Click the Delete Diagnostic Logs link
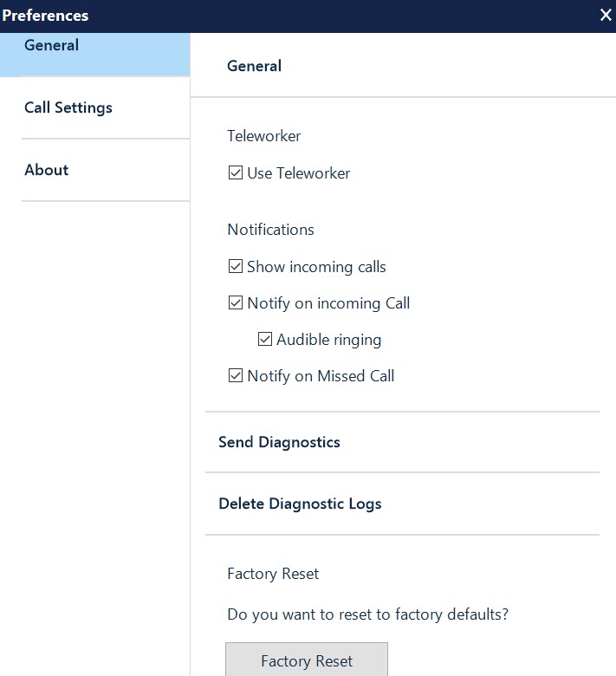616x676 pixels. (x=300, y=504)
